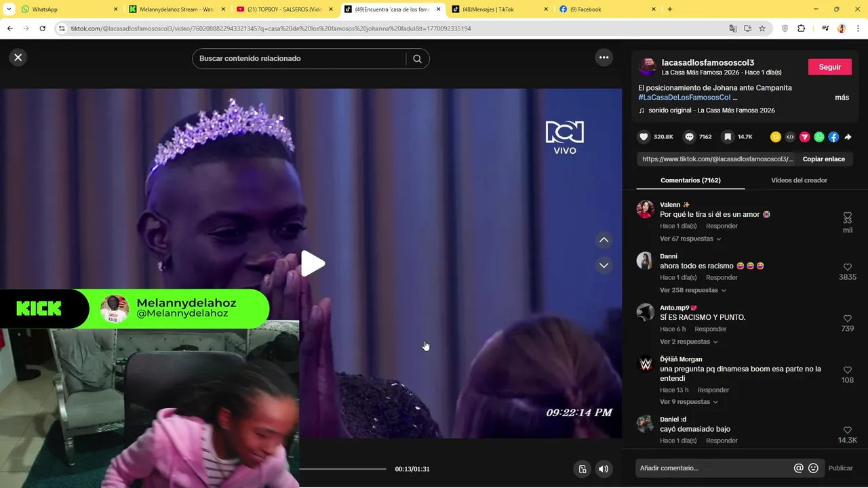Switch to Melannydelahoz Stream browser tab
The height and width of the screenshot is (488, 868).
(178, 9)
